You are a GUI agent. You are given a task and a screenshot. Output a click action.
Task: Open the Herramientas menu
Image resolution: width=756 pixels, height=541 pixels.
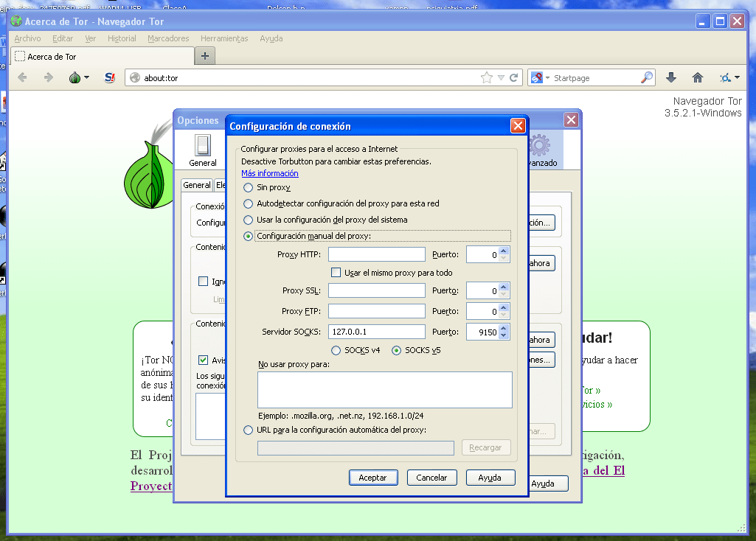[x=224, y=38]
